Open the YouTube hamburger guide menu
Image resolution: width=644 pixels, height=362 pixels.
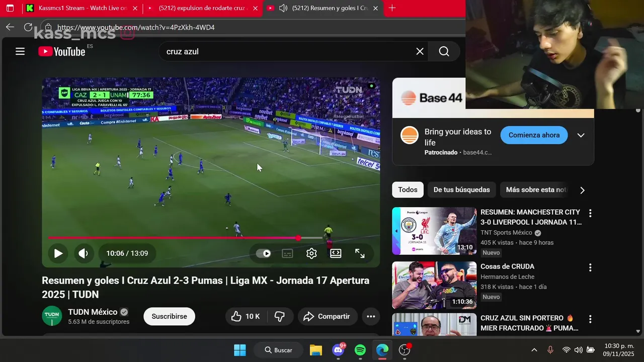pos(20,51)
